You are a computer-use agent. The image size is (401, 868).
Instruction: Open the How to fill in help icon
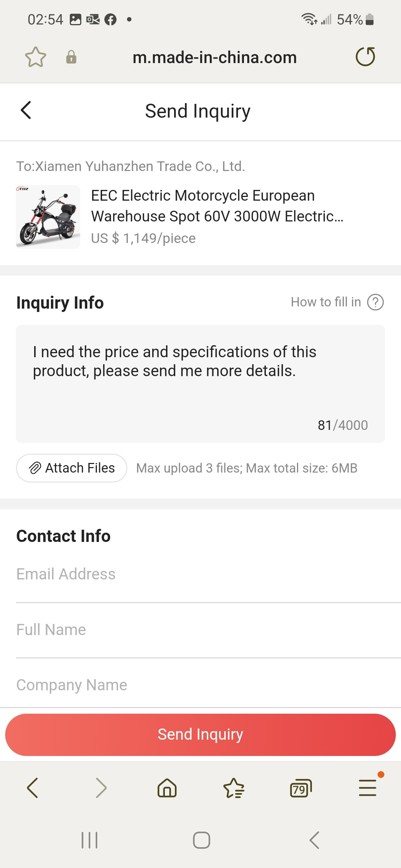pyautogui.click(x=375, y=302)
